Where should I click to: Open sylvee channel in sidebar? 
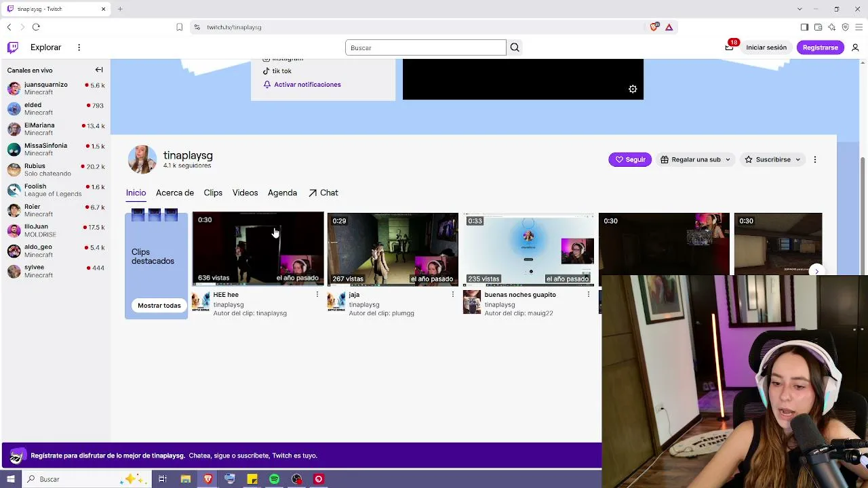pos(56,271)
